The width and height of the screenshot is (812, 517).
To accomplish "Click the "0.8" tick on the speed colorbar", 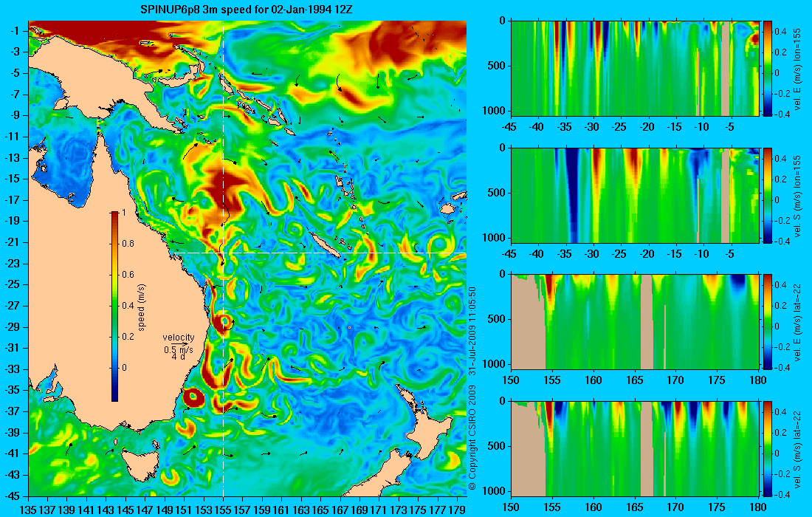I will click(128, 244).
